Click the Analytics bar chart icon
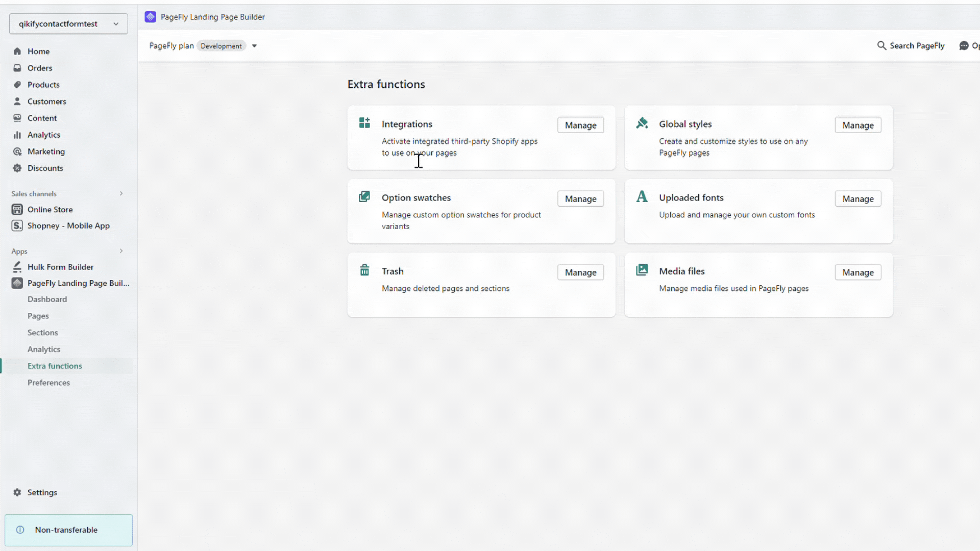 pyautogui.click(x=17, y=135)
